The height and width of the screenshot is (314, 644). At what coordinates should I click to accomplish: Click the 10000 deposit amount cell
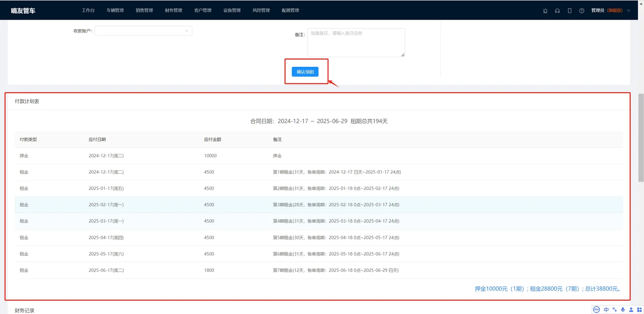click(210, 156)
